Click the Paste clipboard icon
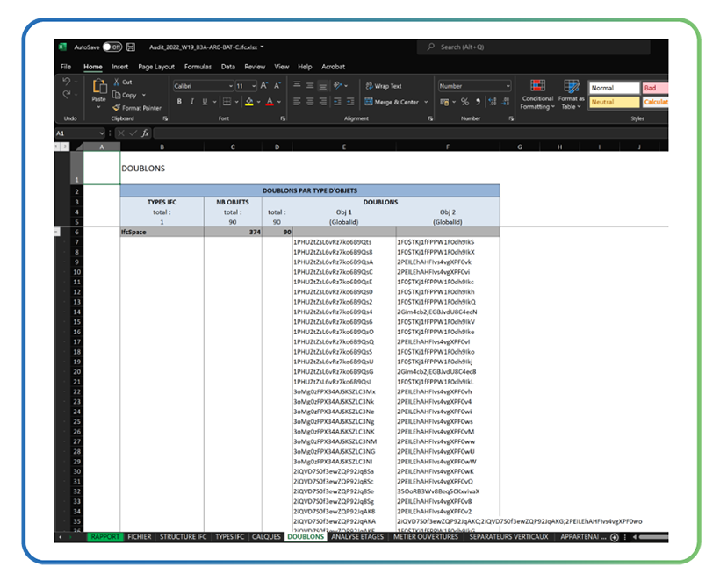 click(99, 86)
